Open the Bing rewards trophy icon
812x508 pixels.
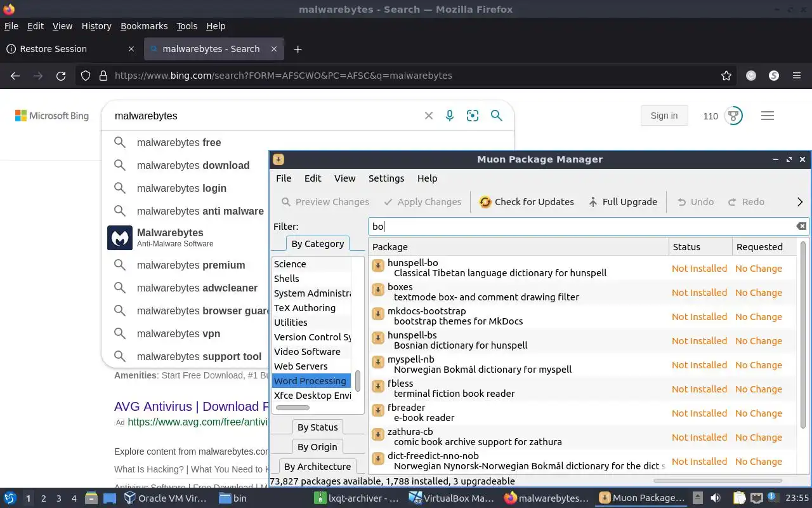[734, 116]
